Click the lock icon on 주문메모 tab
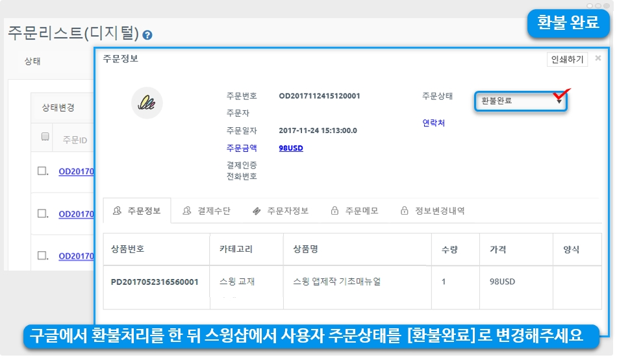The height and width of the screenshot is (364, 617). pos(334,211)
